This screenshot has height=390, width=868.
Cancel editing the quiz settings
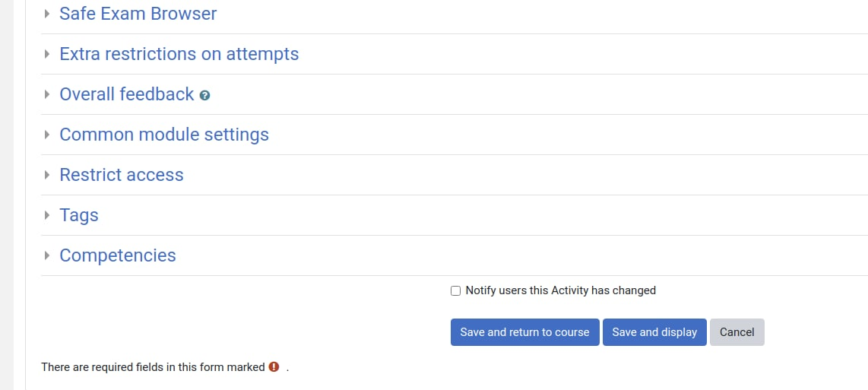click(x=737, y=332)
